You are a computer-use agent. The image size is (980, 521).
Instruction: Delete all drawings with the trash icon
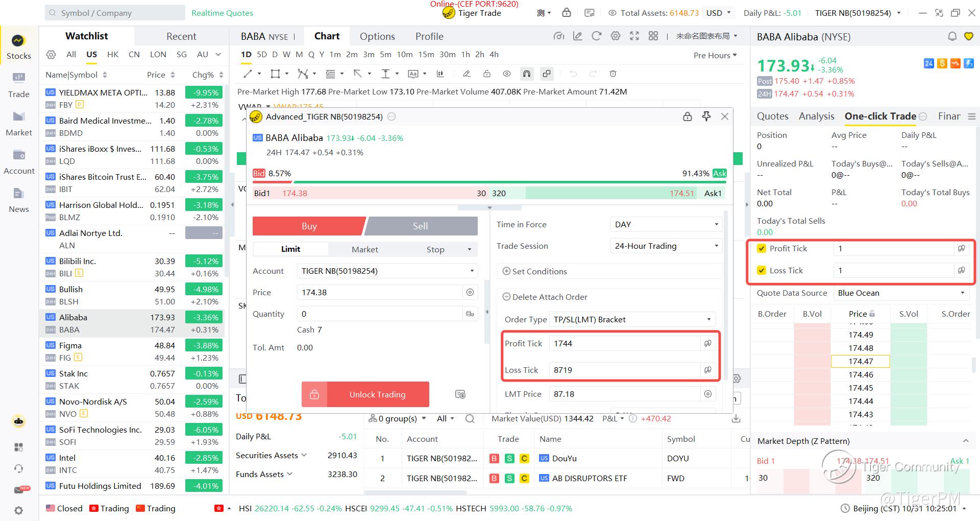click(613, 74)
